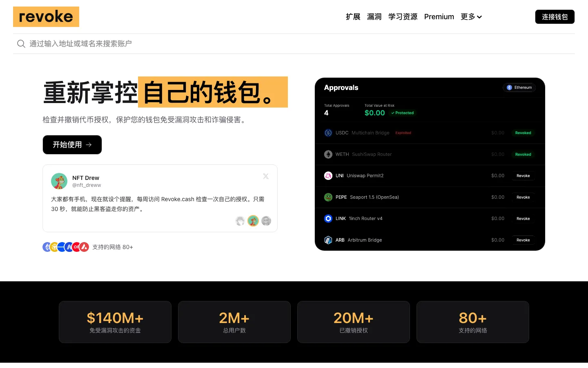Select the last grey testimonial avatar
The image size is (588, 368).
coord(266,221)
